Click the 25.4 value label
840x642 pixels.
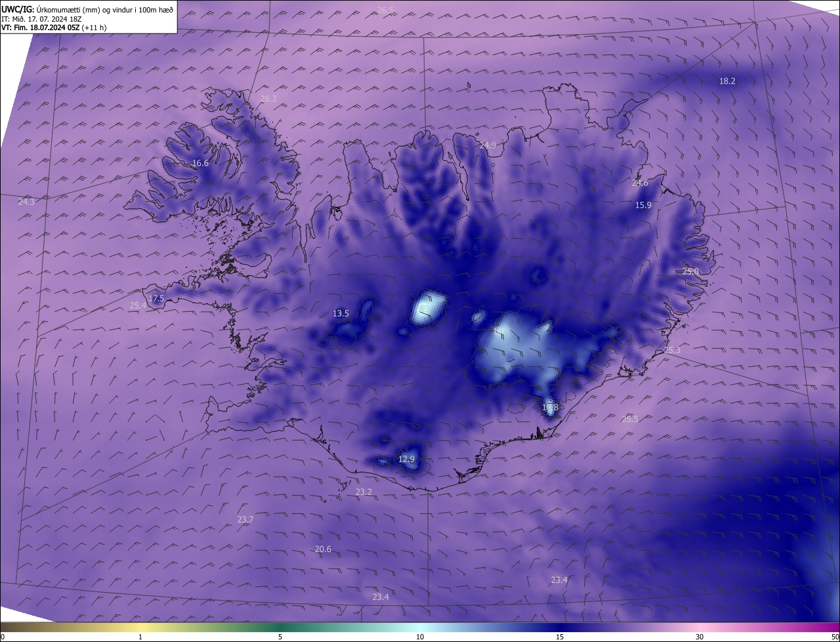pyautogui.click(x=138, y=305)
